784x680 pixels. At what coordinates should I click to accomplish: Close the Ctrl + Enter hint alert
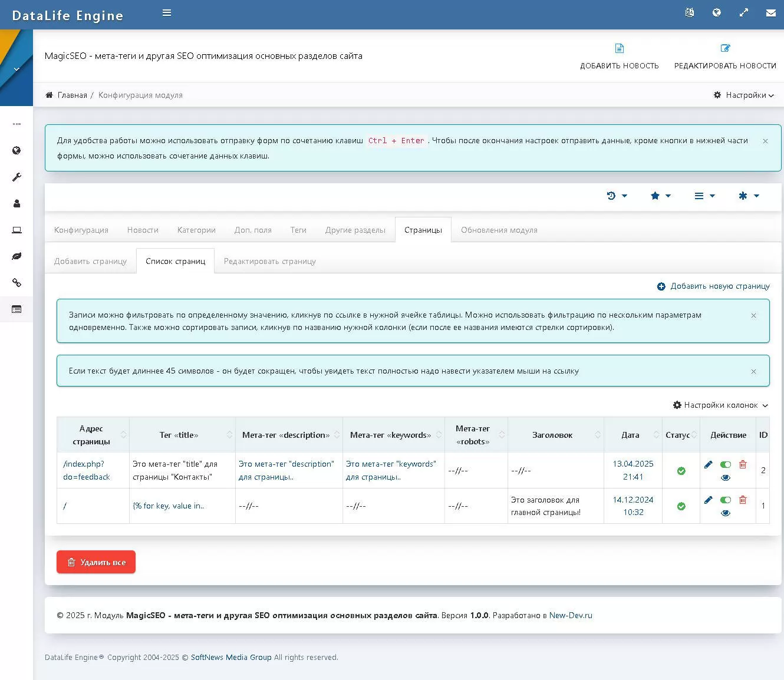(765, 141)
